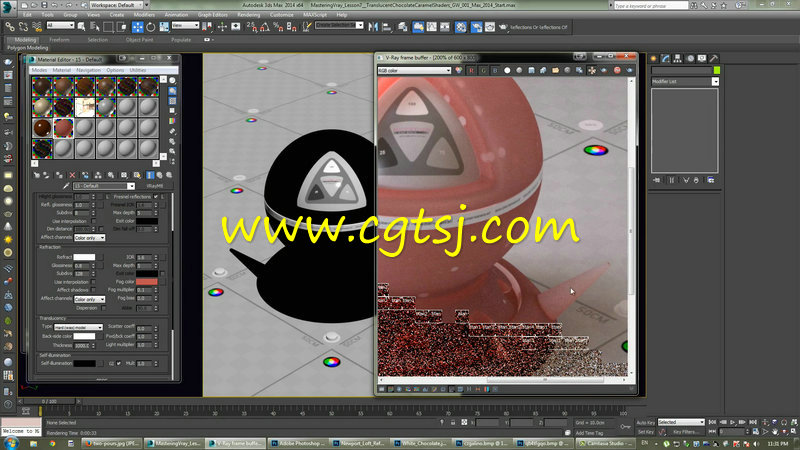This screenshot has width=800, height=450.
Task: Toggle the Fresnel reflections checkbox
Action: coord(156,196)
